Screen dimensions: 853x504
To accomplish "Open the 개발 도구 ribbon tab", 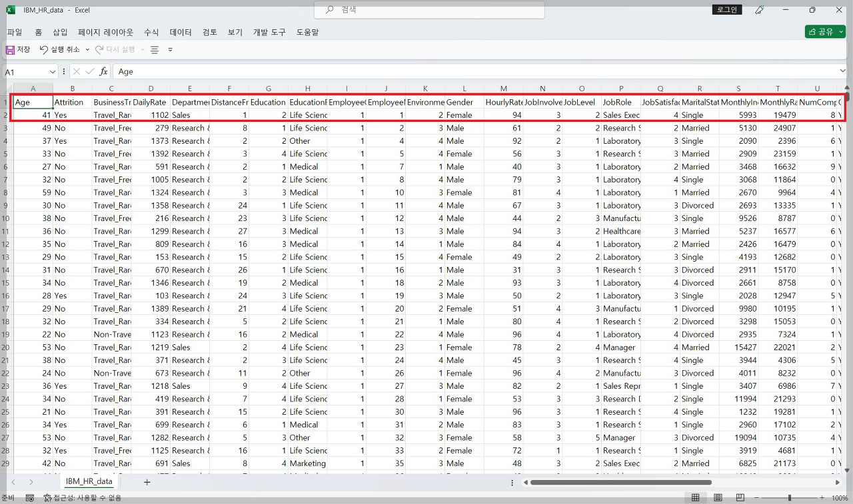I will tap(269, 32).
